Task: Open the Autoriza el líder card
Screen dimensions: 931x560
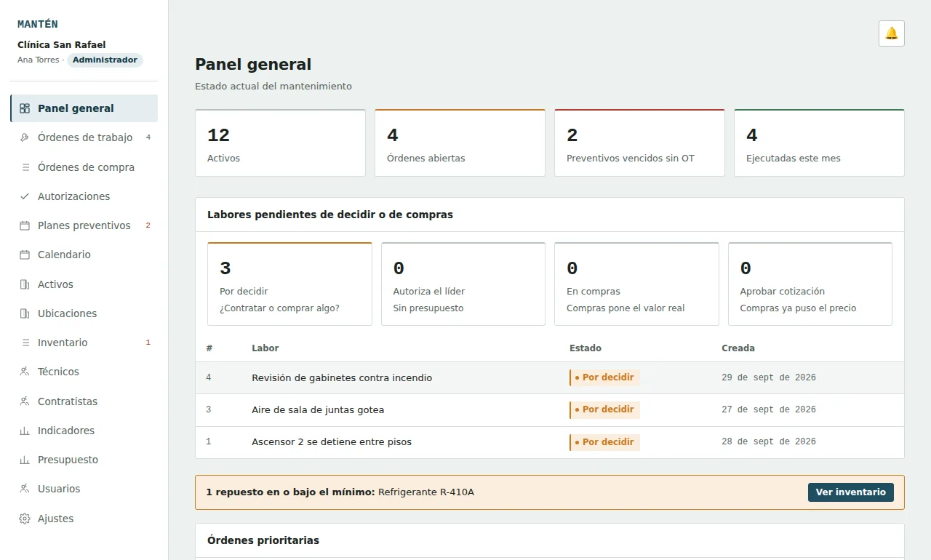Action: click(x=463, y=284)
